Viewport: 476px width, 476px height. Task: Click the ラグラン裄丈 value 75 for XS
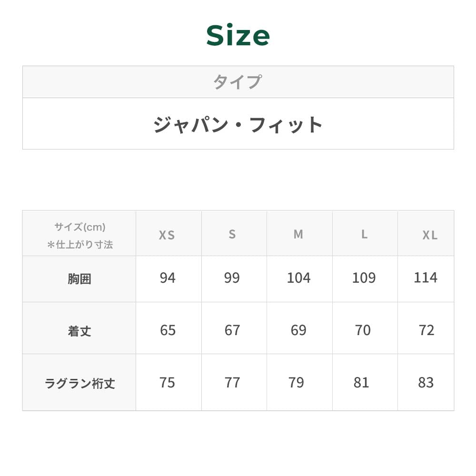(x=168, y=383)
